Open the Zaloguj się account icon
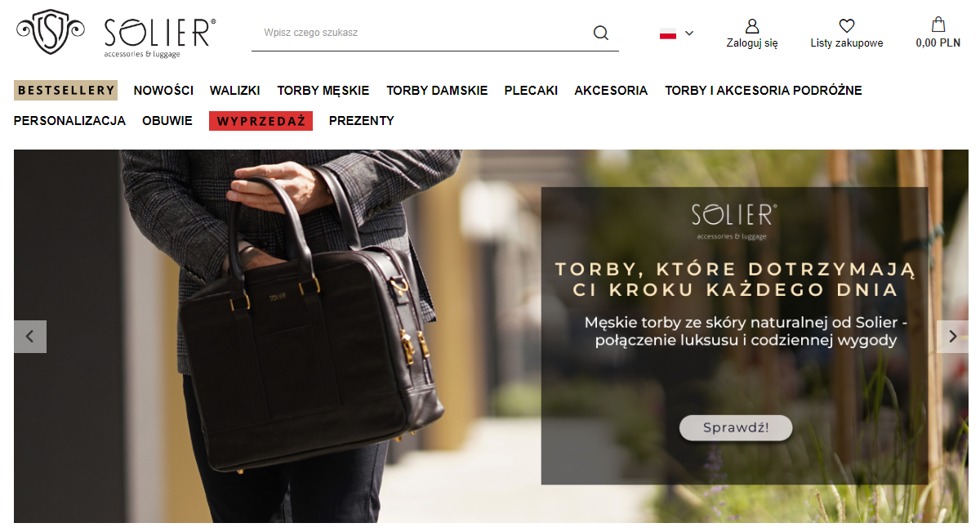The image size is (980, 532). pyautogui.click(x=752, y=26)
